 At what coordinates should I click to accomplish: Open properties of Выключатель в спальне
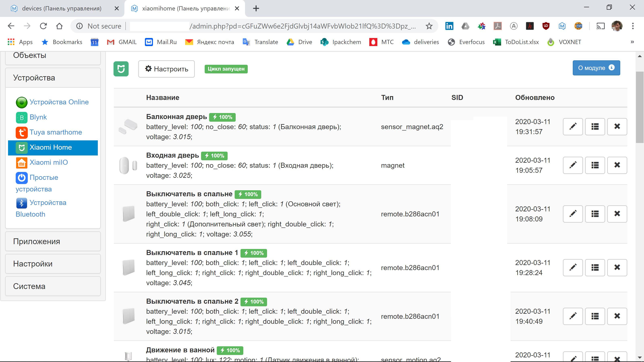[x=595, y=214]
